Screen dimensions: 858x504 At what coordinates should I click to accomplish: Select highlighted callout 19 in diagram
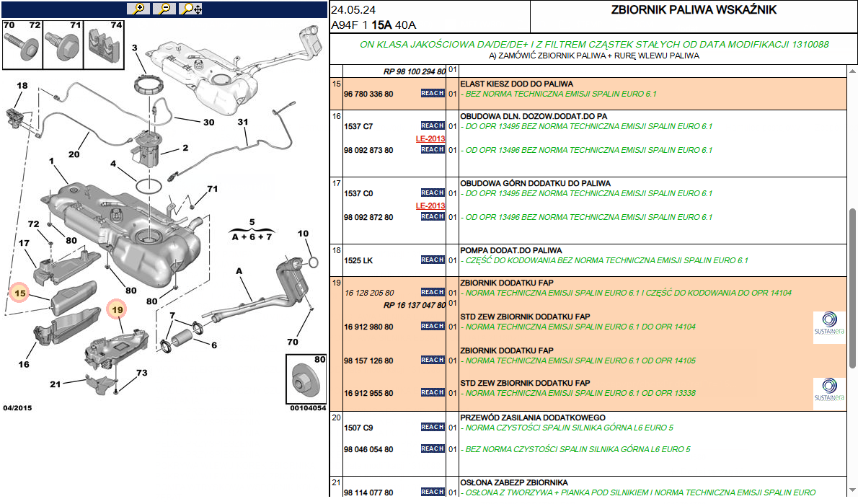point(117,310)
